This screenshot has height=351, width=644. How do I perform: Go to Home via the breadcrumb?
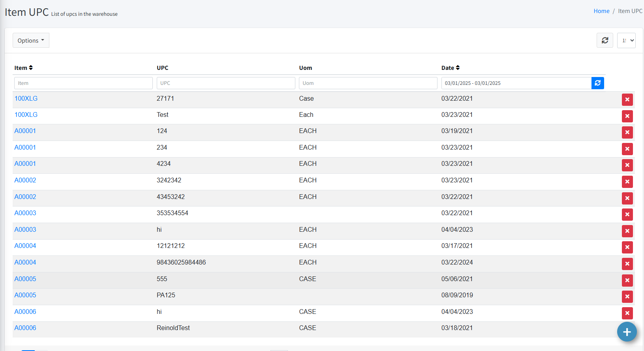pyautogui.click(x=601, y=11)
